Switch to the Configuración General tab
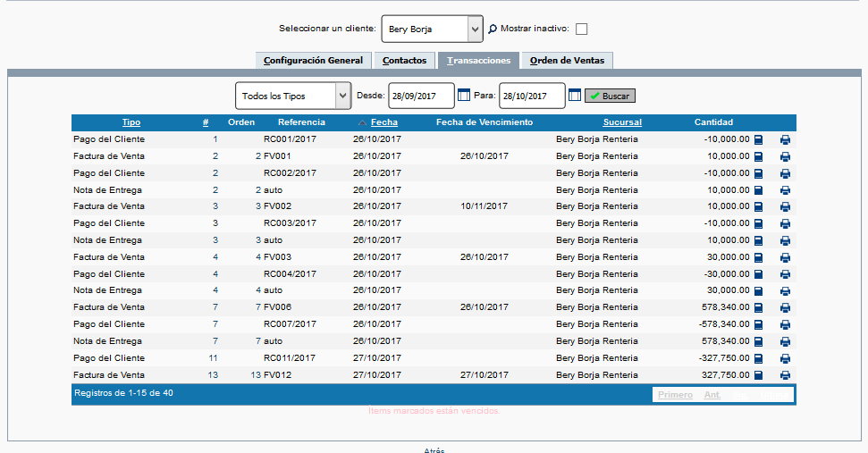 [x=313, y=61]
